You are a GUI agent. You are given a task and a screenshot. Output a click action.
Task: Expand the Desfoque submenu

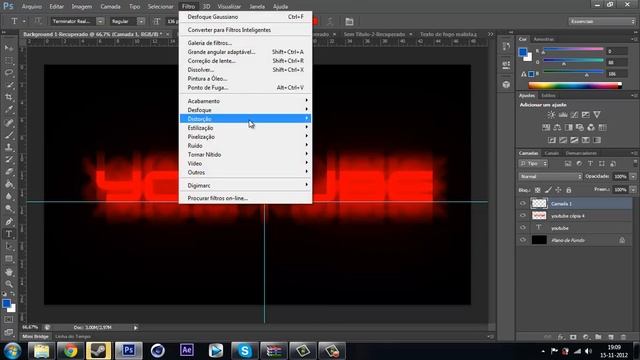point(245,110)
